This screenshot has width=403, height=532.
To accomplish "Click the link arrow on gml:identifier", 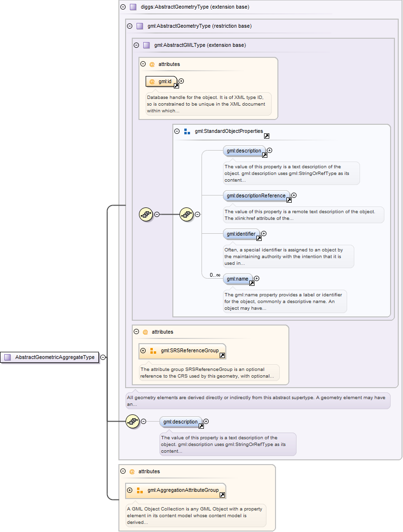I will (259, 239).
